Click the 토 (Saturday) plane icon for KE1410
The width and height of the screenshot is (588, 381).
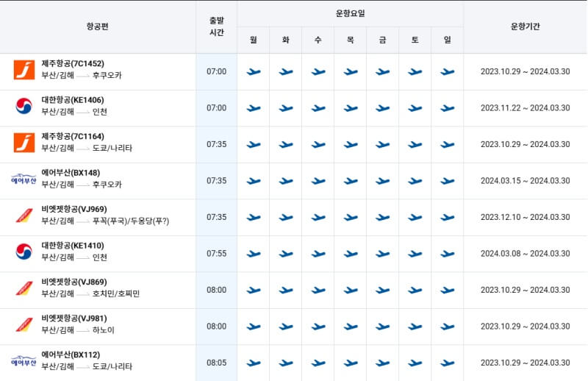coord(415,254)
